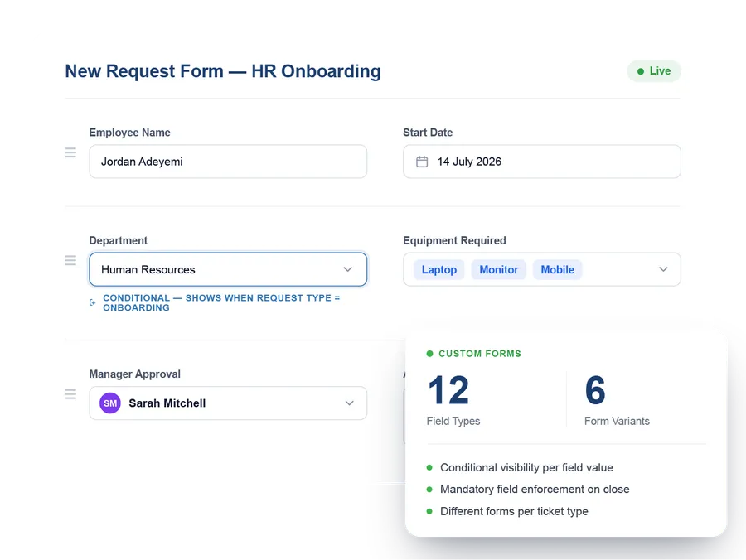Viewport: 746px width, 560px height.
Task: Grab the drag handle beside Employee Name
Action: 70,152
